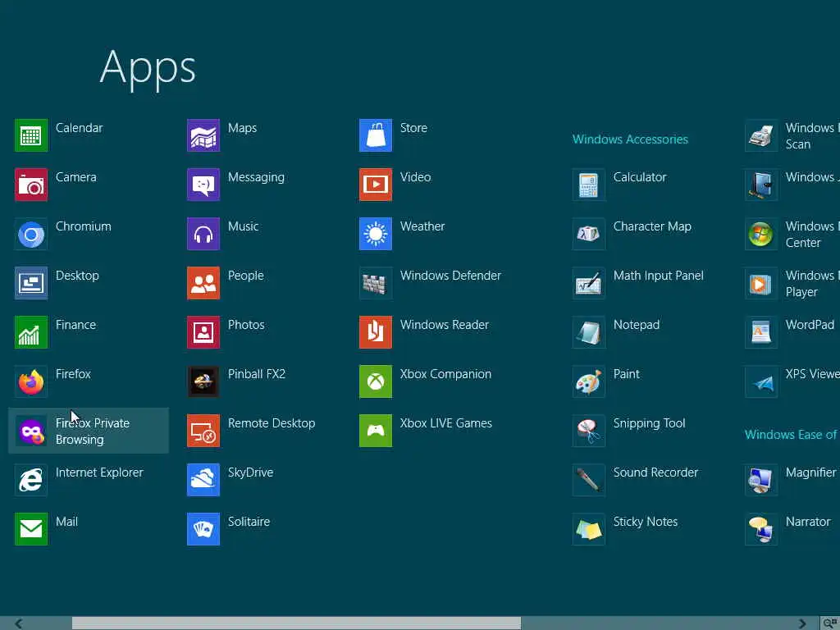Open the Maps app icon
This screenshot has height=630, width=840.
tap(203, 135)
